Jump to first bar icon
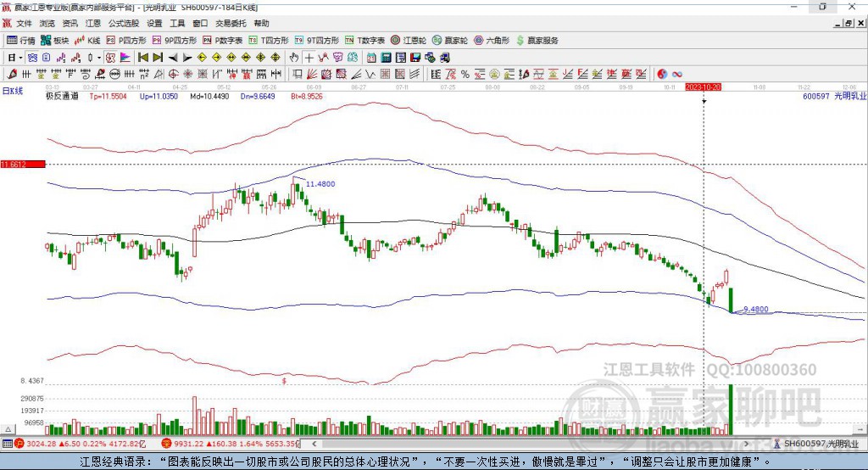The image size is (868, 470). pyautogui.click(x=143, y=58)
